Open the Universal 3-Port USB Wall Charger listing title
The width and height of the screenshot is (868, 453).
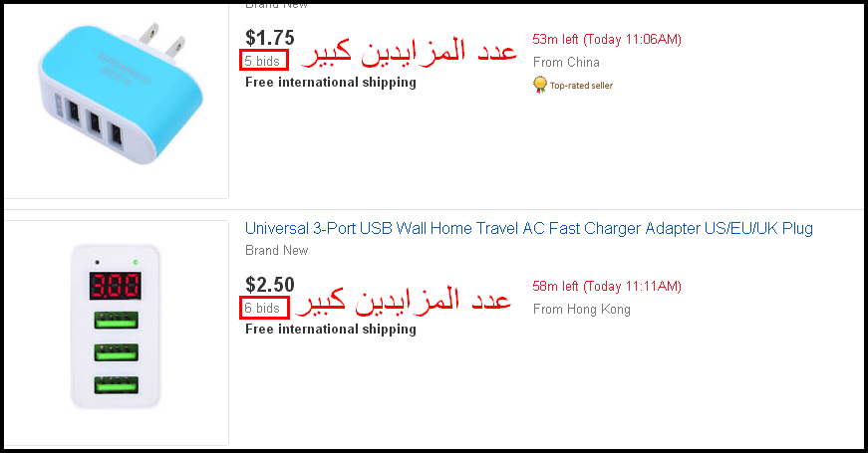[528, 229]
